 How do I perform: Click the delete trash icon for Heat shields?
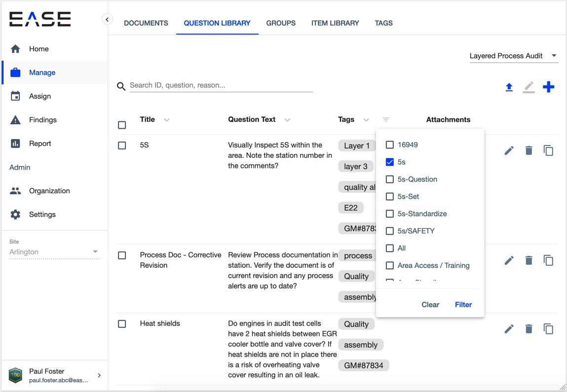529,328
